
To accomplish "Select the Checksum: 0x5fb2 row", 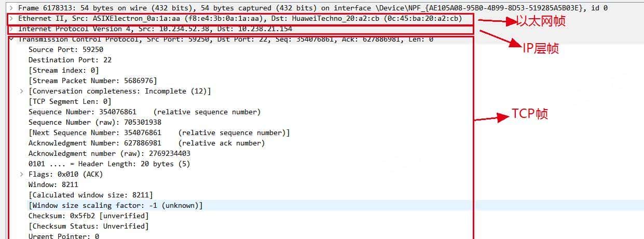I will click(x=88, y=216).
